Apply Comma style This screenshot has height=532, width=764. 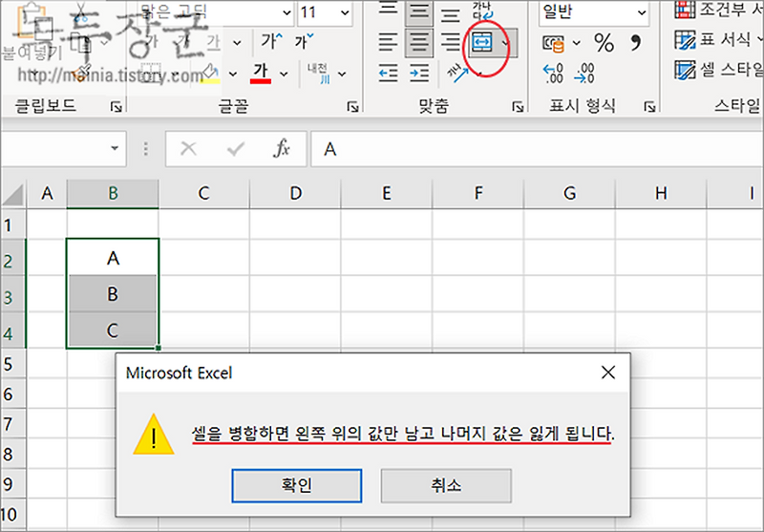[x=636, y=43]
